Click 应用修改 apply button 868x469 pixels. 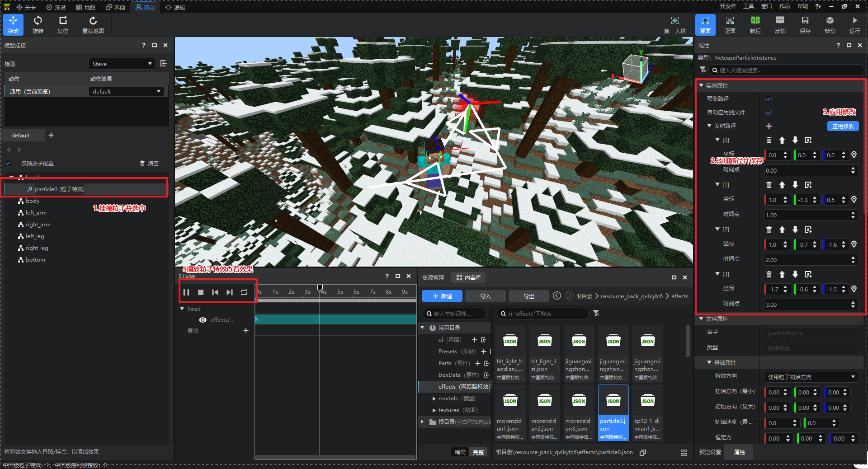click(843, 126)
